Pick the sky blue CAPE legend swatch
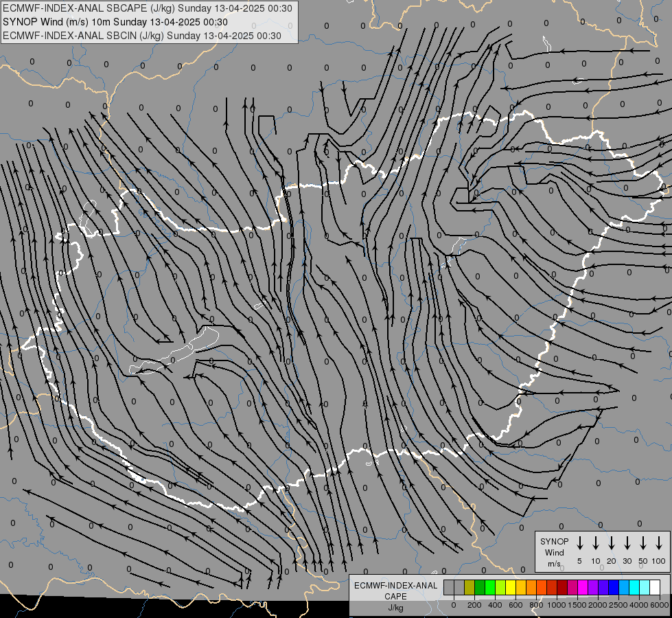Image resolution: width=672 pixels, height=618 pixels. (x=625, y=587)
